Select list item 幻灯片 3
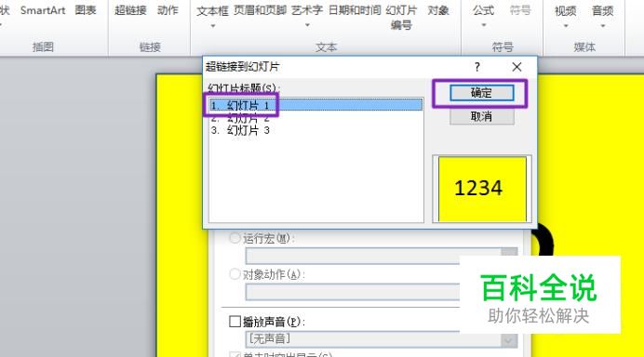Screen dimensions: 644x357 click(315, 130)
